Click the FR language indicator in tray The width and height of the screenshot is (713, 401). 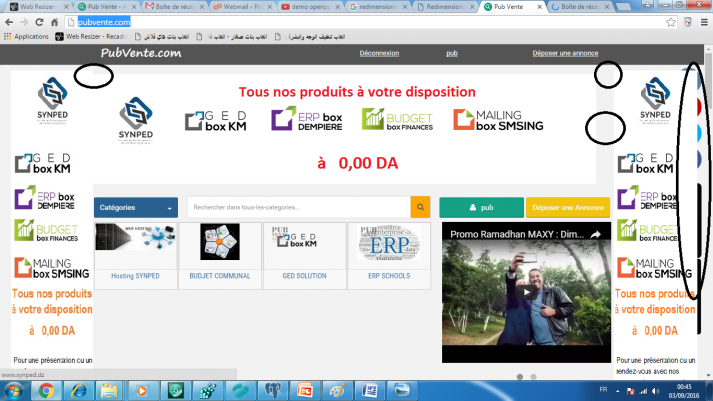[x=603, y=390]
